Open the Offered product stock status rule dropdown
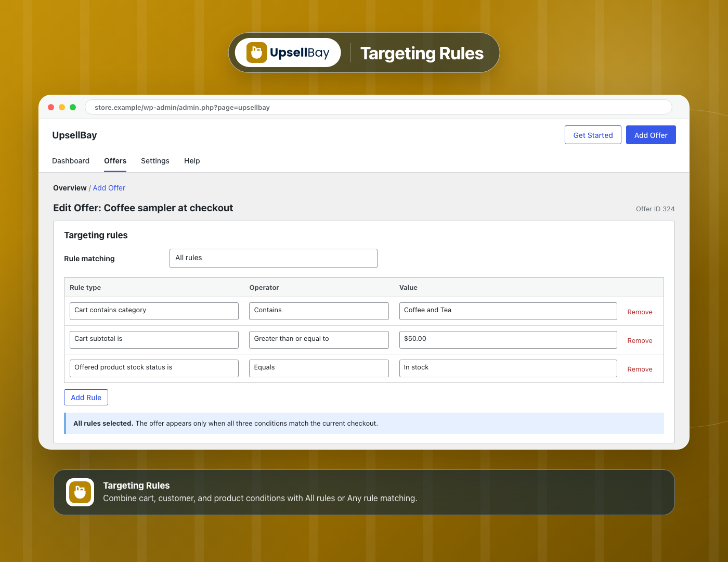 154,368
